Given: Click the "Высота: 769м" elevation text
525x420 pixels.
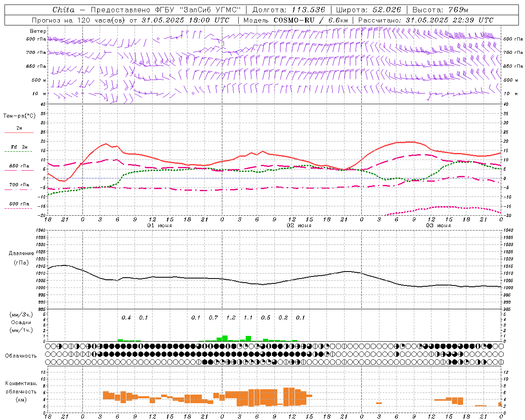Looking at the screenshot, I should (x=440, y=10).
